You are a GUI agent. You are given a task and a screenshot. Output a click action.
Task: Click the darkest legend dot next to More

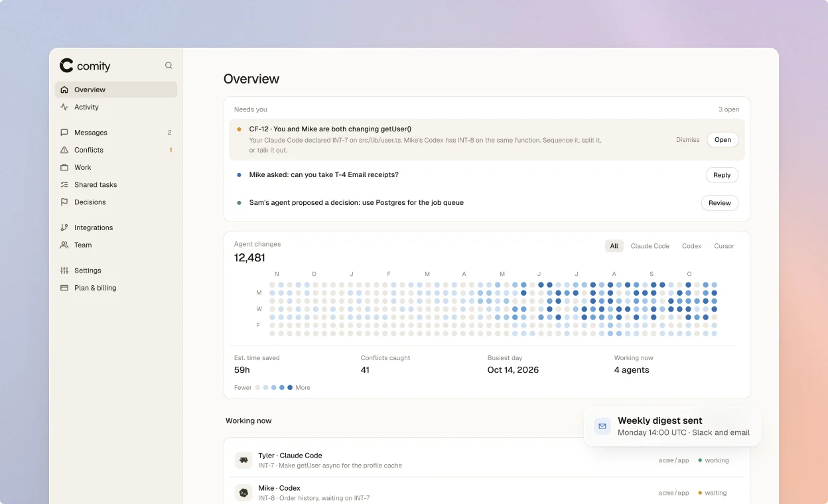click(290, 387)
